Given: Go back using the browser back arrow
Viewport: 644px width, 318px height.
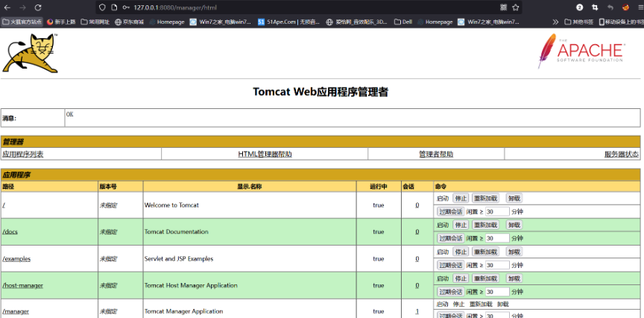Looking at the screenshot, I should (x=7, y=7).
